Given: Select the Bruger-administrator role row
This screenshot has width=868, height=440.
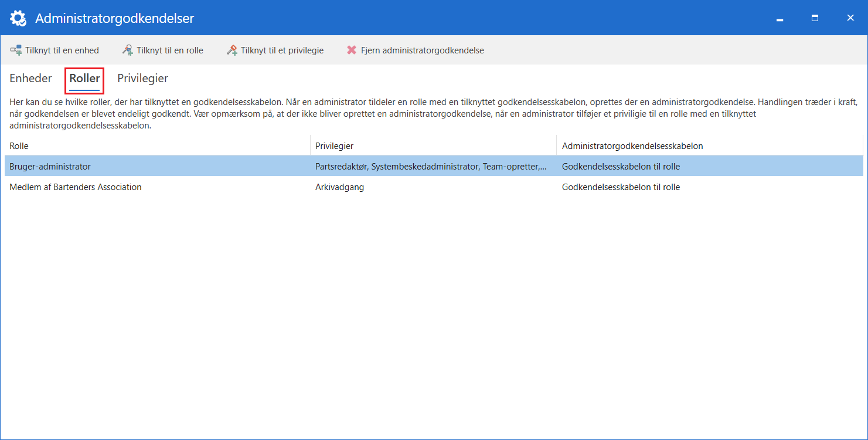Looking at the screenshot, I should pos(50,167).
